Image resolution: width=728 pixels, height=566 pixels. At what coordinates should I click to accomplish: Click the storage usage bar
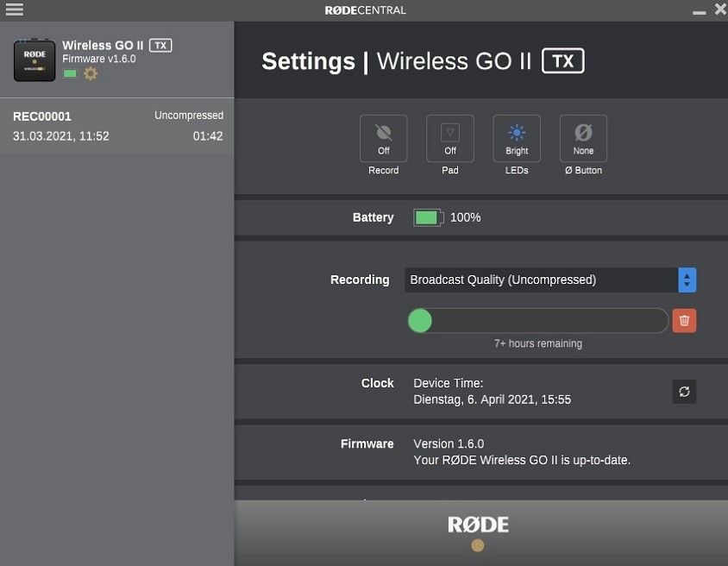point(537,320)
